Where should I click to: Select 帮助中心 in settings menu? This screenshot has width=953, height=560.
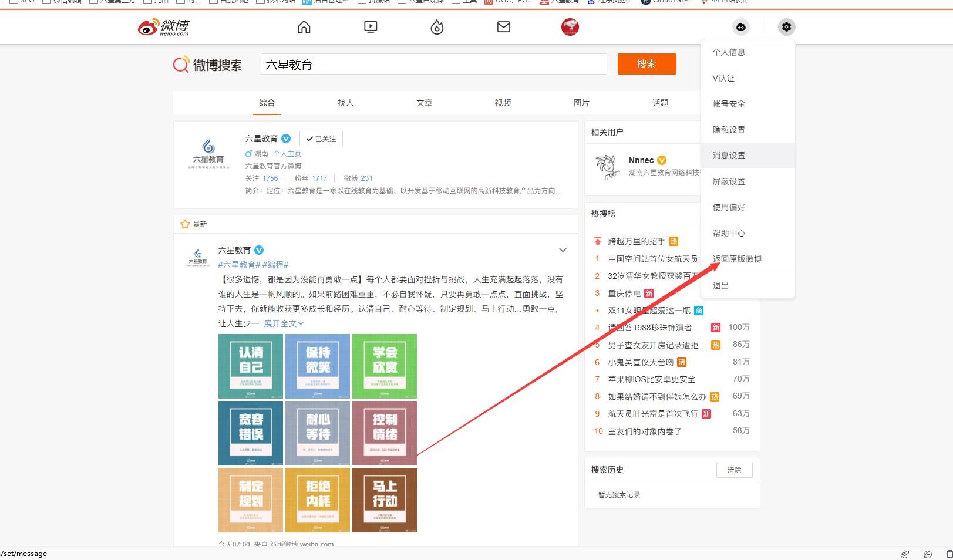tap(748, 233)
